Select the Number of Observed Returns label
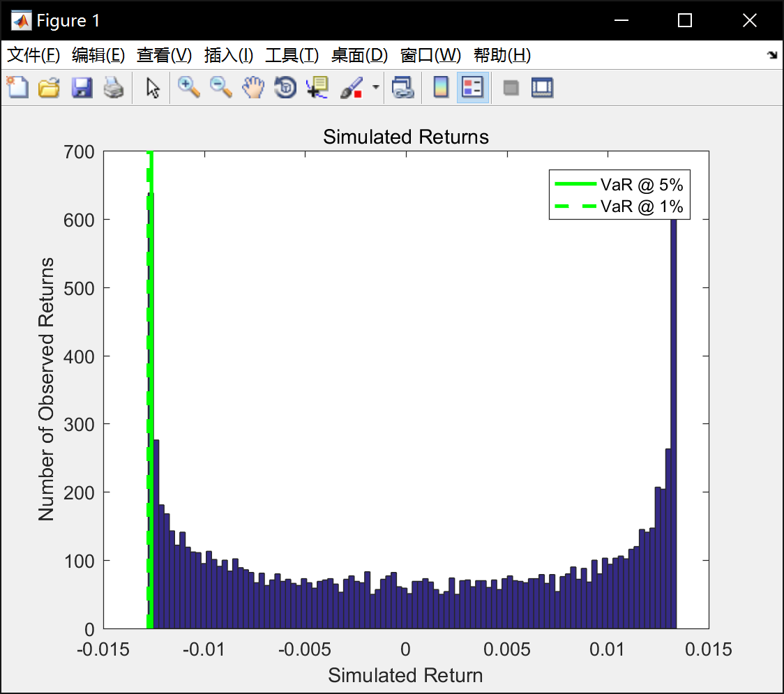Image resolution: width=784 pixels, height=694 pixels. pyautogui.click(x=46, y=389)
